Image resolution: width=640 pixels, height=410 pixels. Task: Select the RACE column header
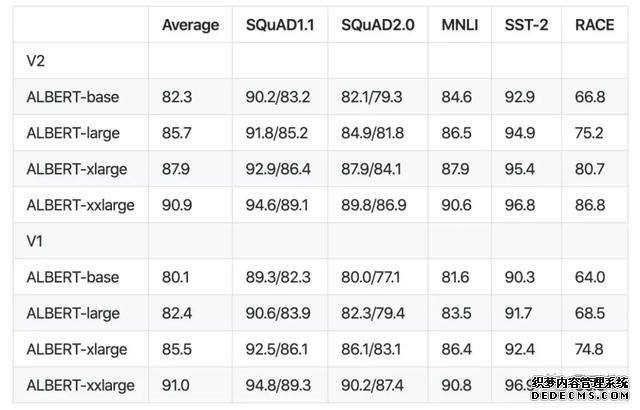[595, 25]
